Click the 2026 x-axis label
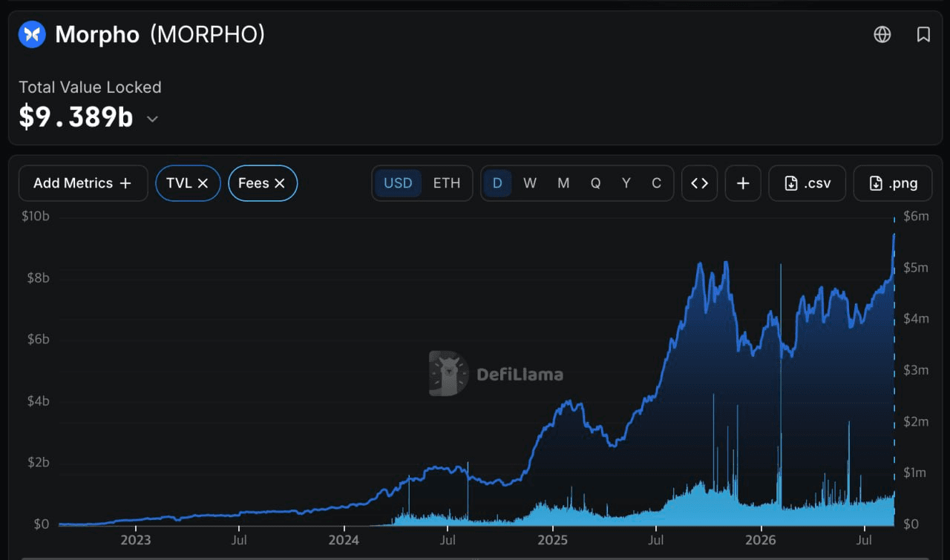 (761, 539)
